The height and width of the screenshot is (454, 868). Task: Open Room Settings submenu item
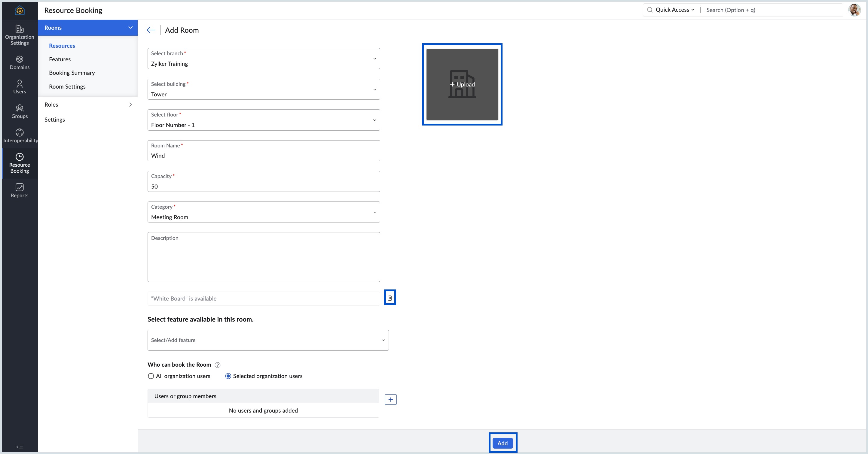pyautogui.click(x=67, y=86)
